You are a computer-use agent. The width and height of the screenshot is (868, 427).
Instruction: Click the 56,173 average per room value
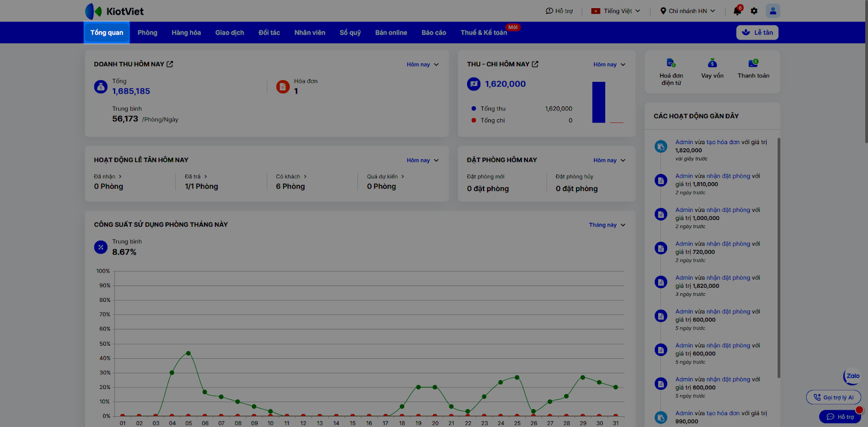coord(125,119)
